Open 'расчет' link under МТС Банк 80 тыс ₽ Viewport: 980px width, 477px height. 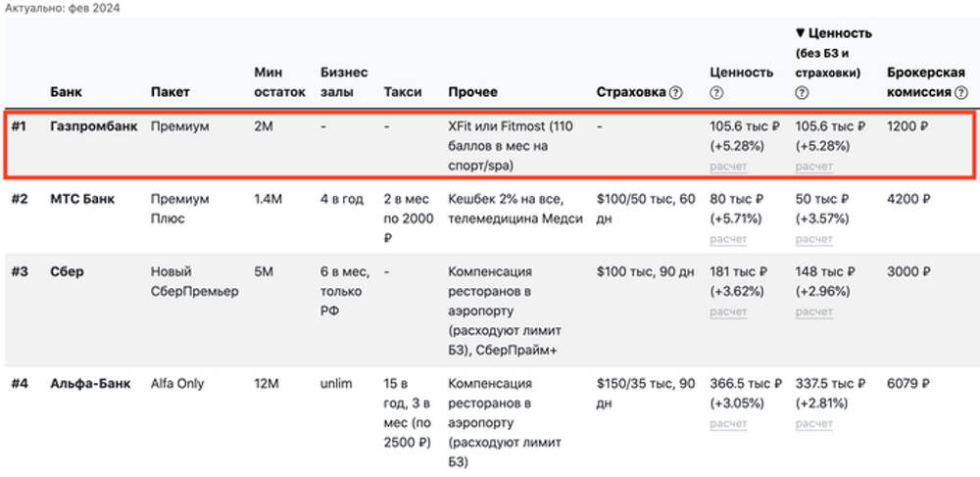click(728, 238)
